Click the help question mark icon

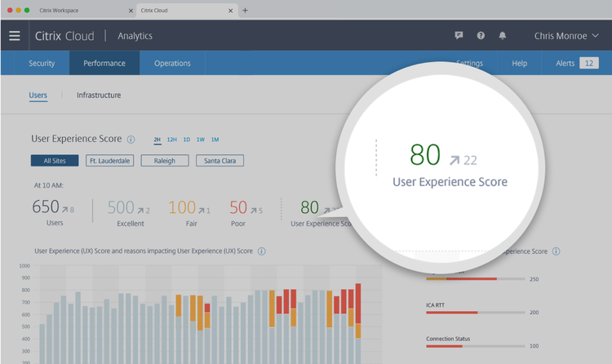(x=481, y=36)
